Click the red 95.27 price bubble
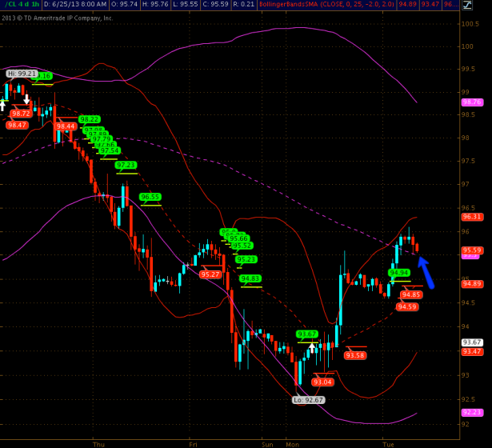 point(210,274)
